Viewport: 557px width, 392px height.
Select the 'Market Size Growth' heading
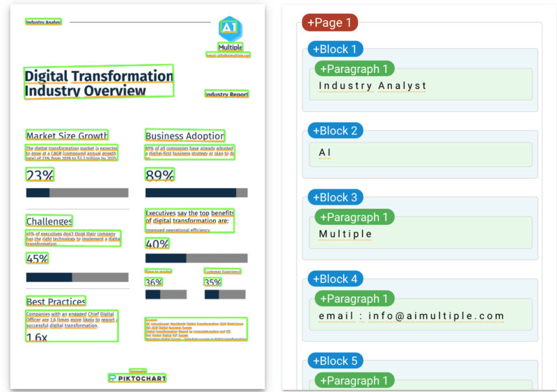67,135
